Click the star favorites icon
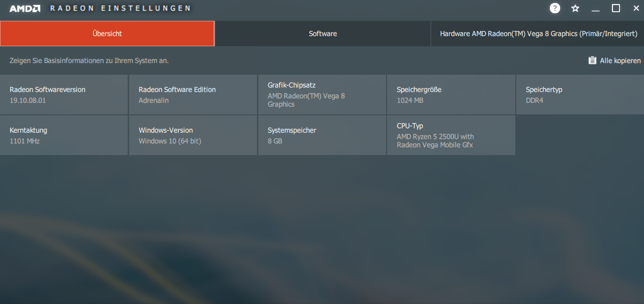This screenshot has width=644, height=304. tap(575, 8)
